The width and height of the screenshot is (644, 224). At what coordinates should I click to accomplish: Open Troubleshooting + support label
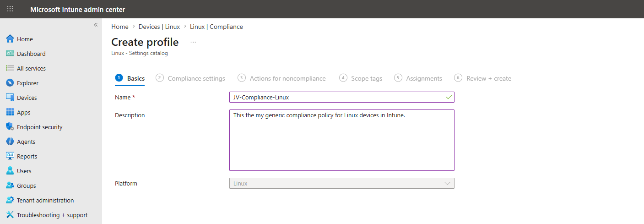click(x=52, y=215)
